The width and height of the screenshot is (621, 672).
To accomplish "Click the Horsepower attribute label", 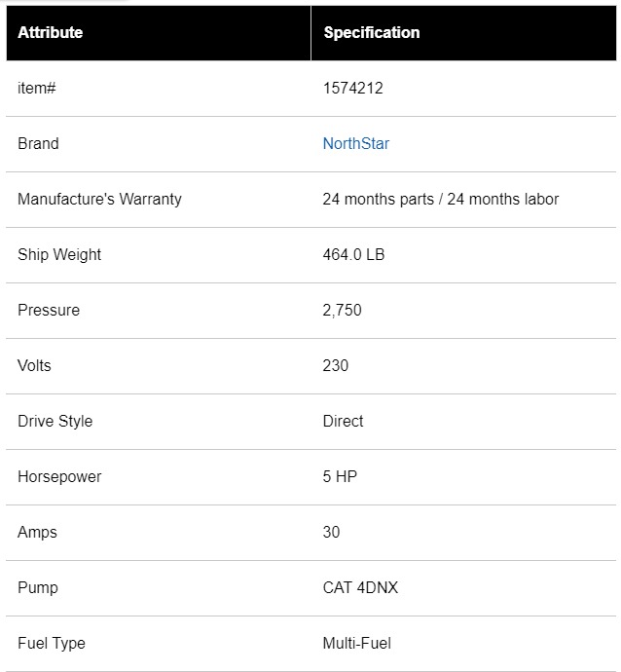I will tap(59, 477).
